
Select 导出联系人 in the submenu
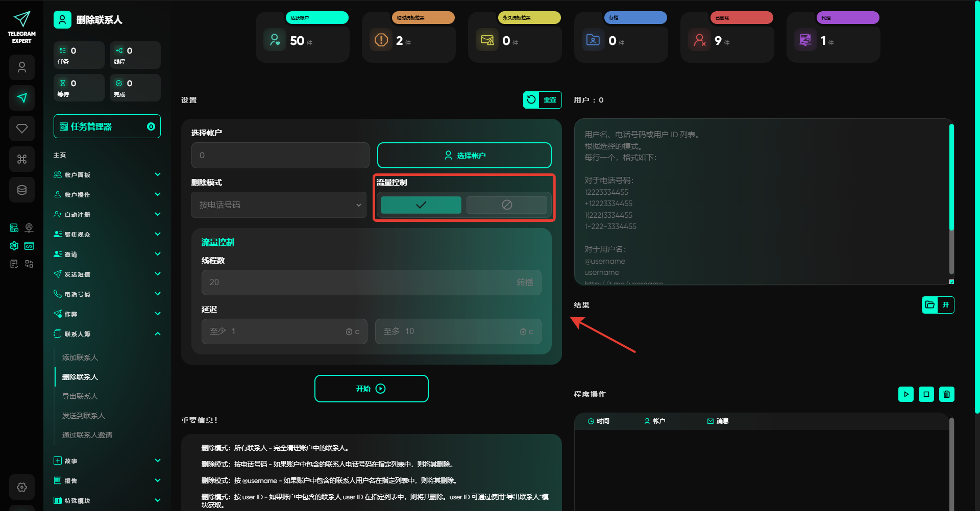[x=80, y=396]
